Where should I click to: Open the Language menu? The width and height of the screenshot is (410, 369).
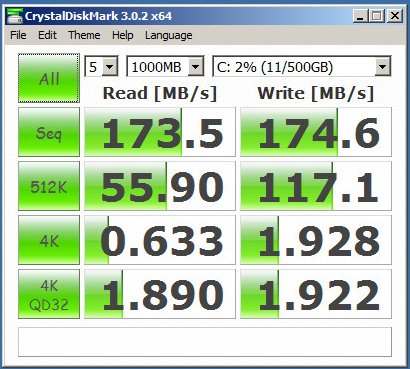coord(168,35)
